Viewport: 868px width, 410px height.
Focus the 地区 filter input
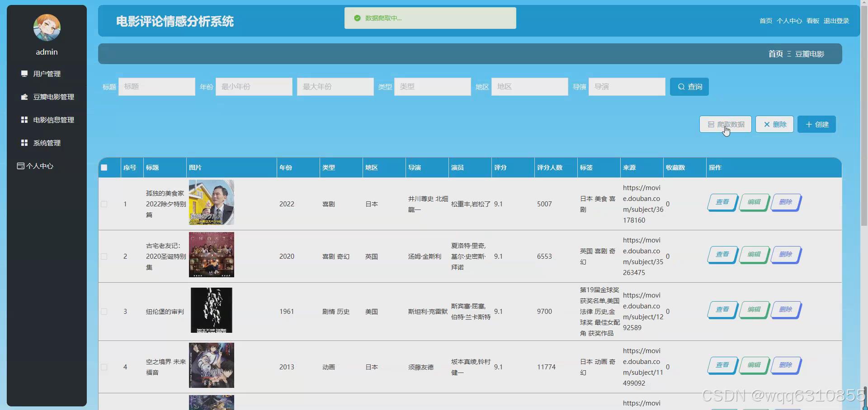tap(530, 87)
